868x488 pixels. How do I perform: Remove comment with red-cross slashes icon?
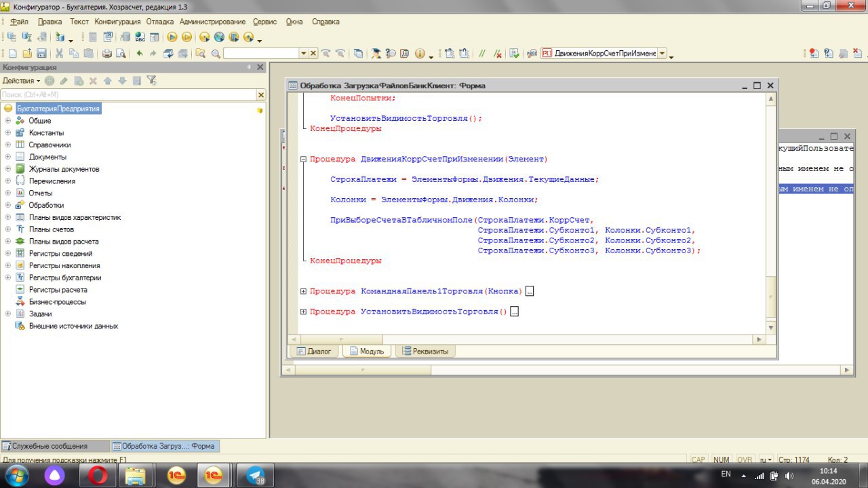[498, 53]
